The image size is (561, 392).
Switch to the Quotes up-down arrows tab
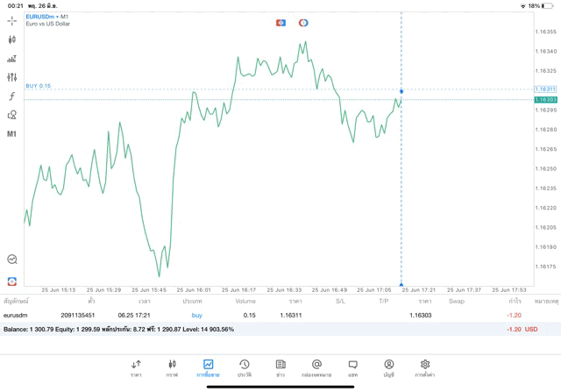[x=136, y=367]
